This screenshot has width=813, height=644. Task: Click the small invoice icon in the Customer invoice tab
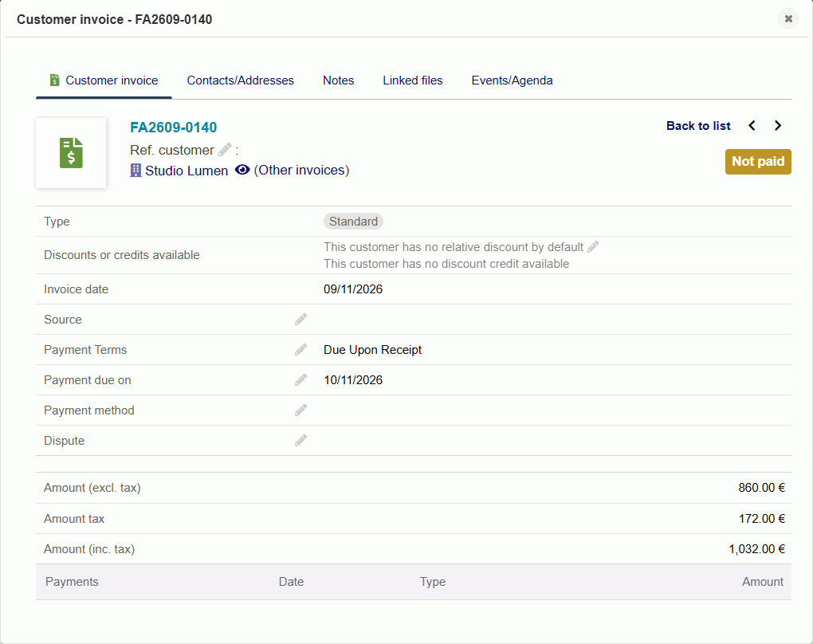click(54, 80)
